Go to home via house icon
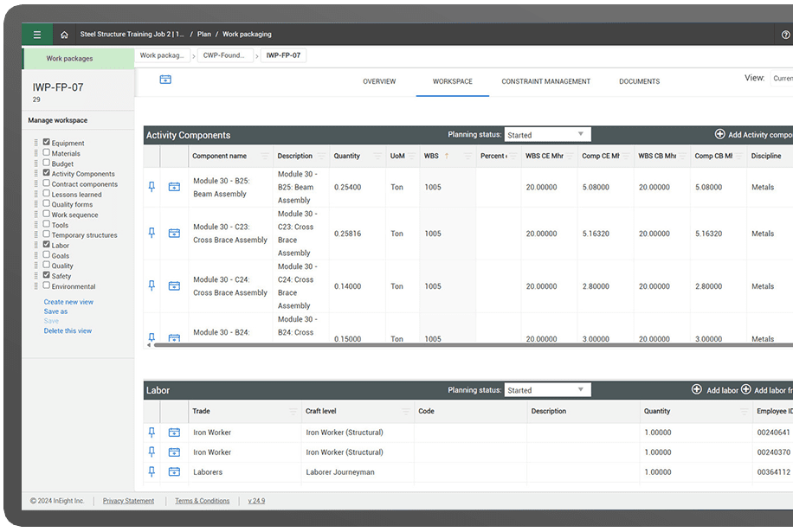The width and height of the screenshot is (793, 532). pyautogui.click(x=64, y=35)
